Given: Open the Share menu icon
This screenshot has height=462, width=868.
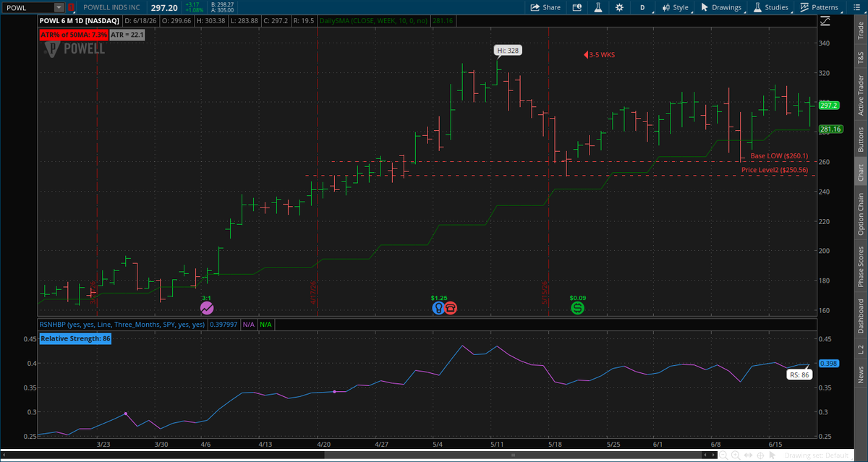Looking at the screenshot, I should [545, 7].
